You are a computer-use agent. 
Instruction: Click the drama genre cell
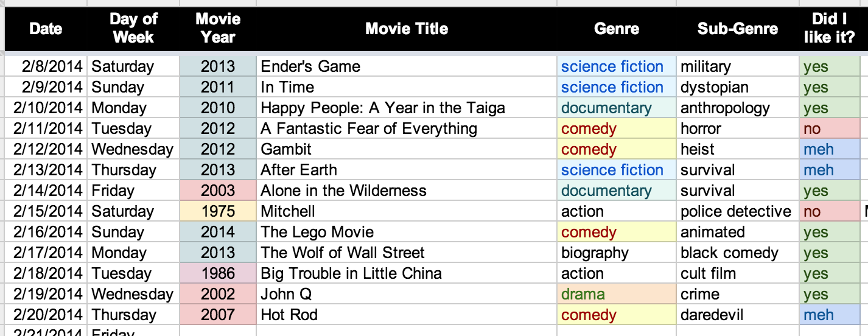click(616, 294)
